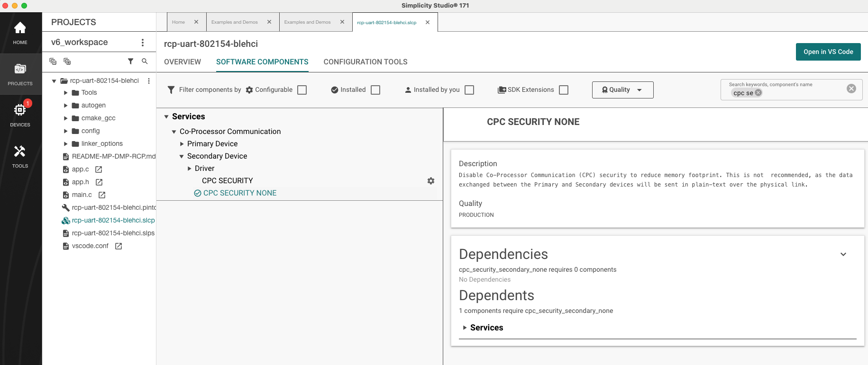Viewport: 868px width, 365px height.
Task: Select the vscode.conf file
Action: coord(90,246)
